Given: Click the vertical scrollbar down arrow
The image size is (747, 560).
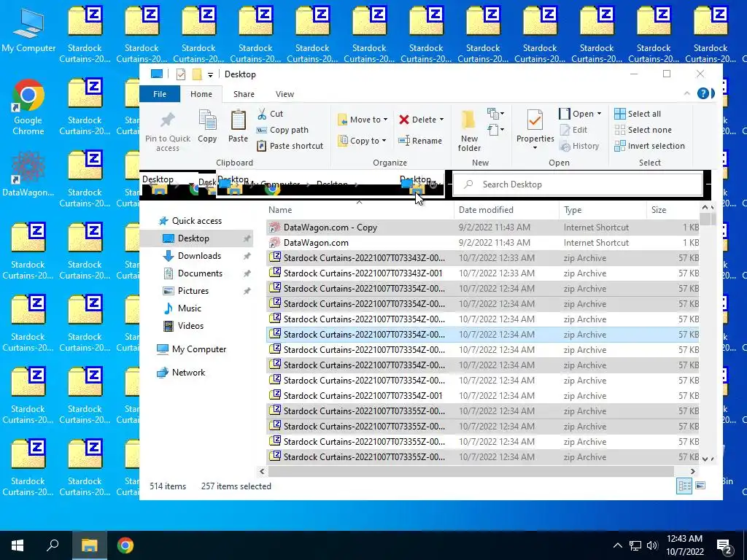Looking at the screenshot, I should point(705,459).
